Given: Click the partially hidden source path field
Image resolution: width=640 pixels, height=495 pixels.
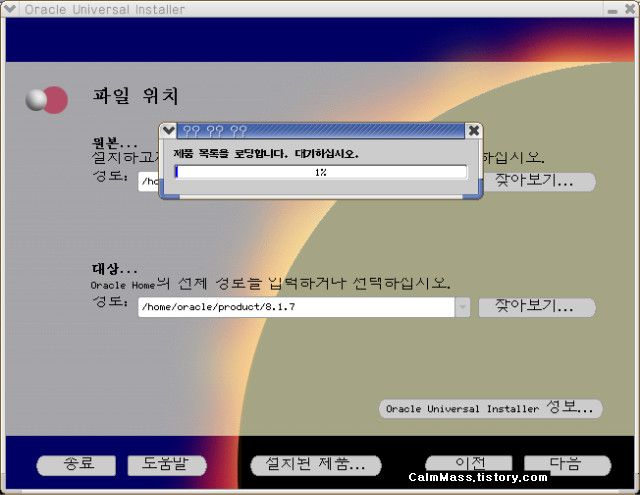Looking at the screenshot, I should pyautogui.click(x=149, y=181).
